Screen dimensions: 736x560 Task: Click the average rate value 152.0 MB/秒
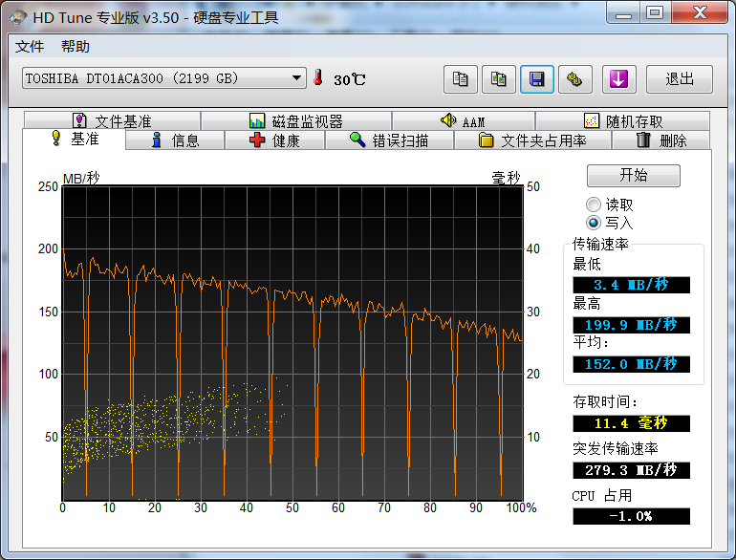(x=631, y=364)
